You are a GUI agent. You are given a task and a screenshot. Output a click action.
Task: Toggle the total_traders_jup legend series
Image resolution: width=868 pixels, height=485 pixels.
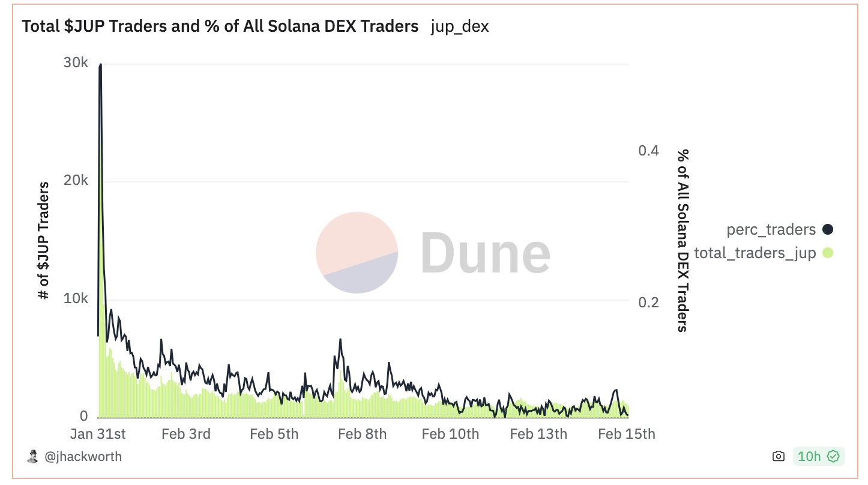755,253
